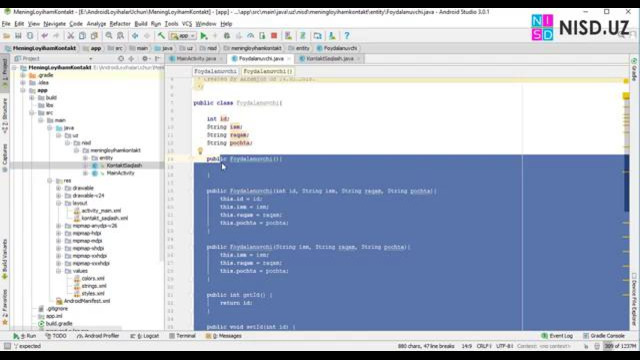Open the Project panel settings gear
640x360 pixels.
[x=145, y=59]
